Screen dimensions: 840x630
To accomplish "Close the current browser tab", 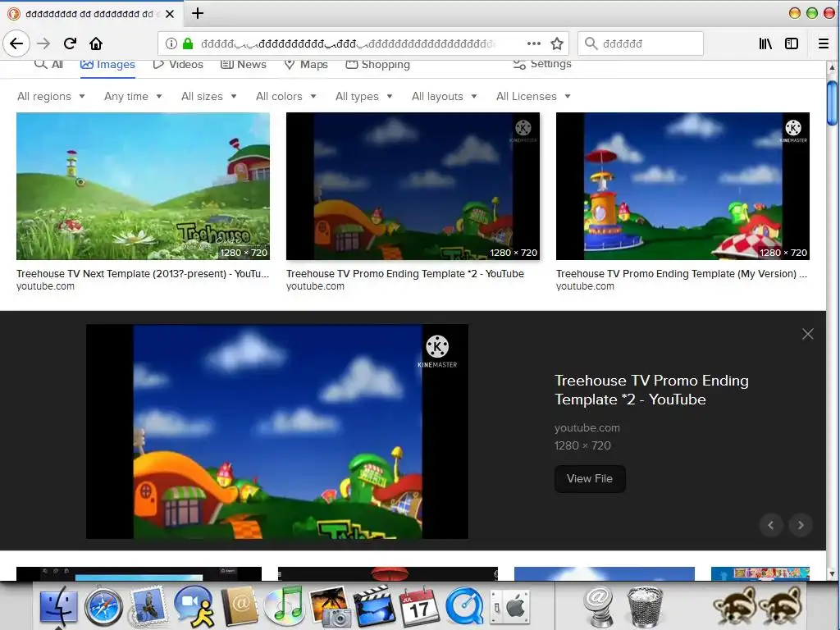I will [x=170, y=14].
